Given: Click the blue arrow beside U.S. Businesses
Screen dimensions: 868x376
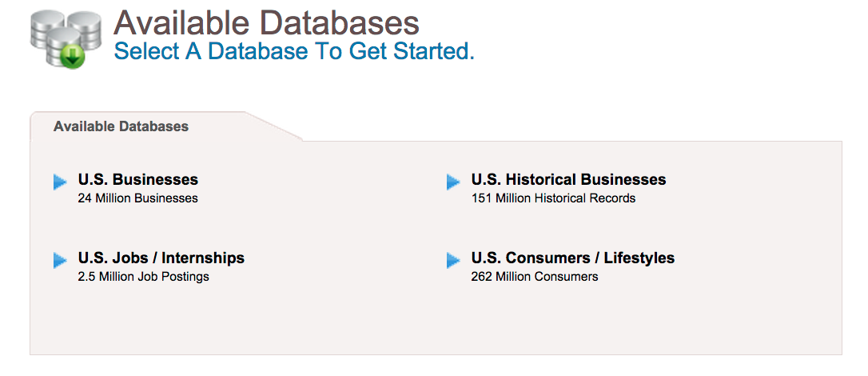Looking at the screenshot, I should pyautogui.click(x=60, y=182).
